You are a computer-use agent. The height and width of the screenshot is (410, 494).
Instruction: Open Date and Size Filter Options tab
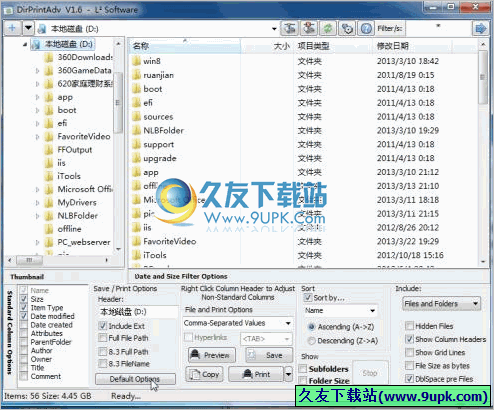coord(181,276)
